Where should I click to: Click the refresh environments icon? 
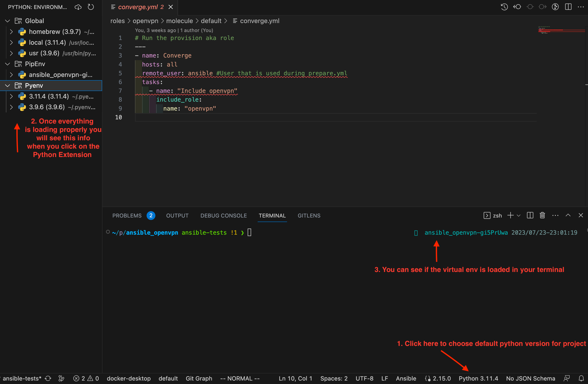[91, 7]
